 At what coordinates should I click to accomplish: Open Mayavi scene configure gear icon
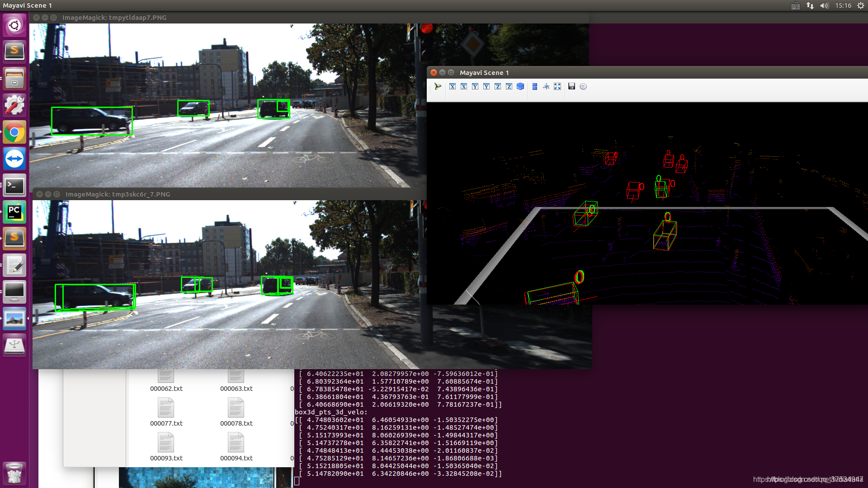pyautogui.click(x=583, y=86)
